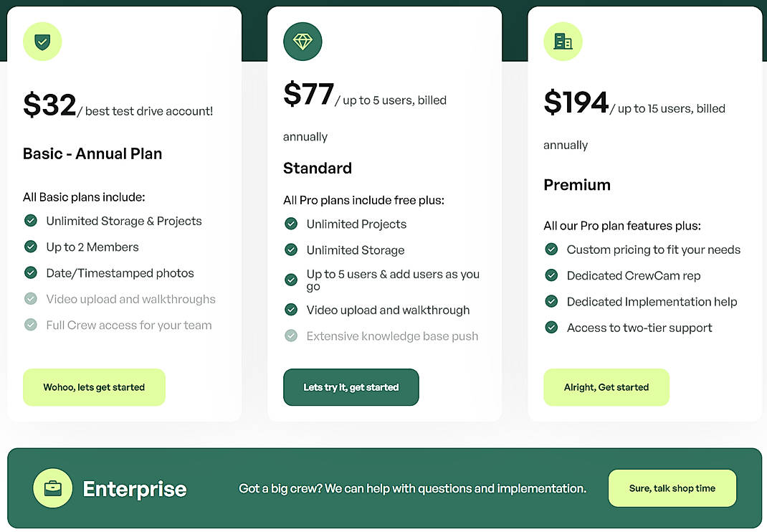Click the diamond icon on the Standard plan
The height and width of the screenshot is (532, 767).
click(x=302, y=41)
